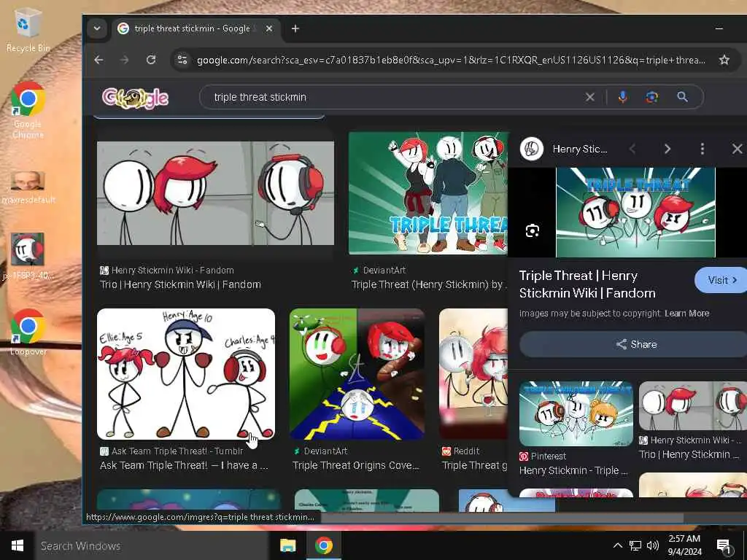Viewport: 747px width, 560px height.
Task: Open Ask Team Triple Threat Tumblr thumbnail
Action: 186,374
